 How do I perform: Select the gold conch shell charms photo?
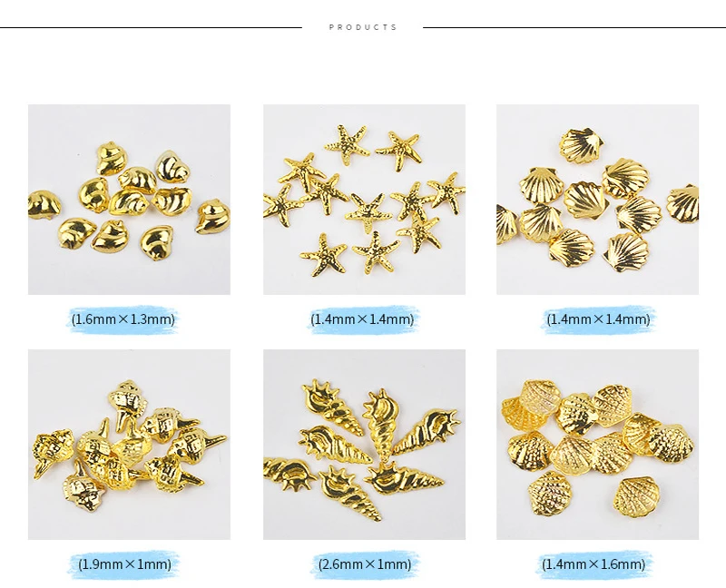tap(129, 445)
